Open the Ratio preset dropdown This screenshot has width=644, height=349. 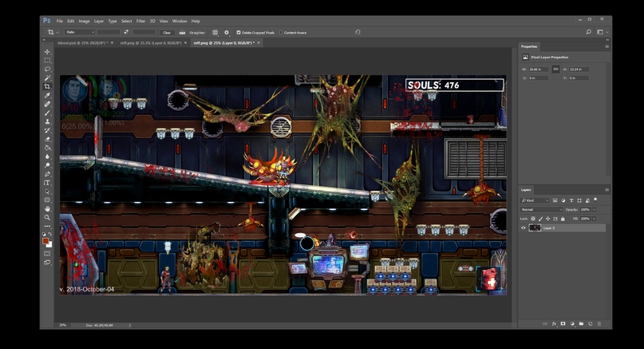(x=80, y=32)
